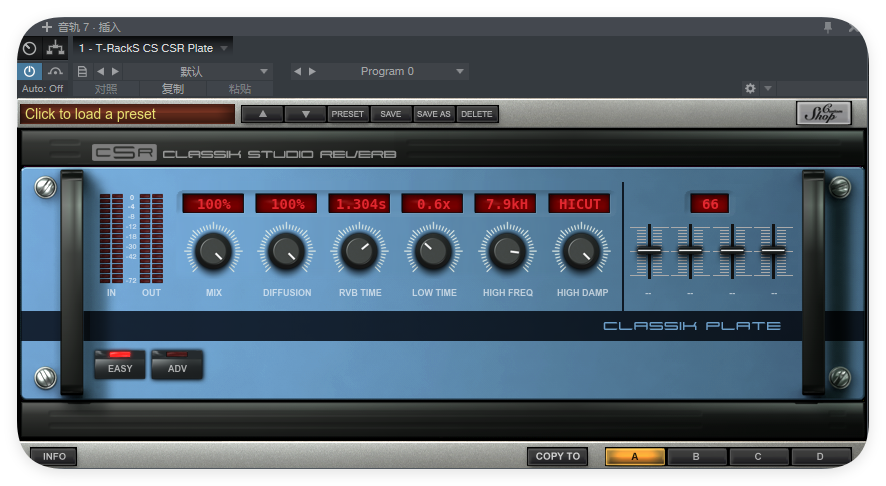The width and height of the screenshot is (886, 486).
Task: Click the 0.6x low time display
Action: click(x=433, y=204)
